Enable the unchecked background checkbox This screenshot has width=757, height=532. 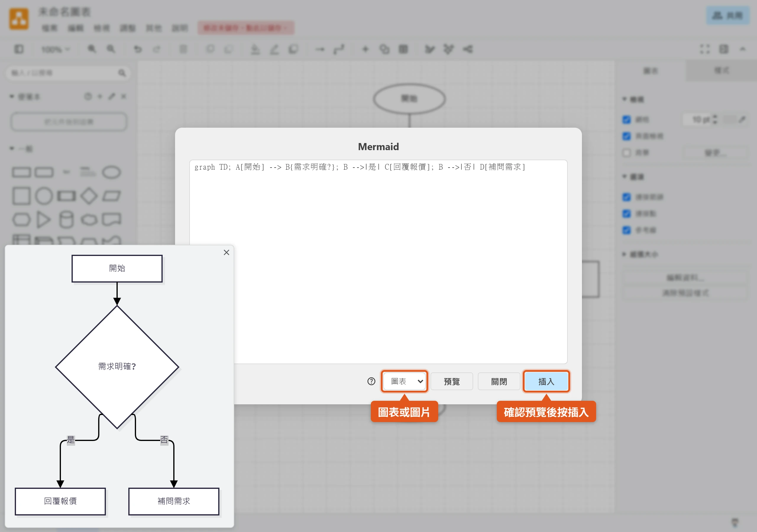coord(626,153)
